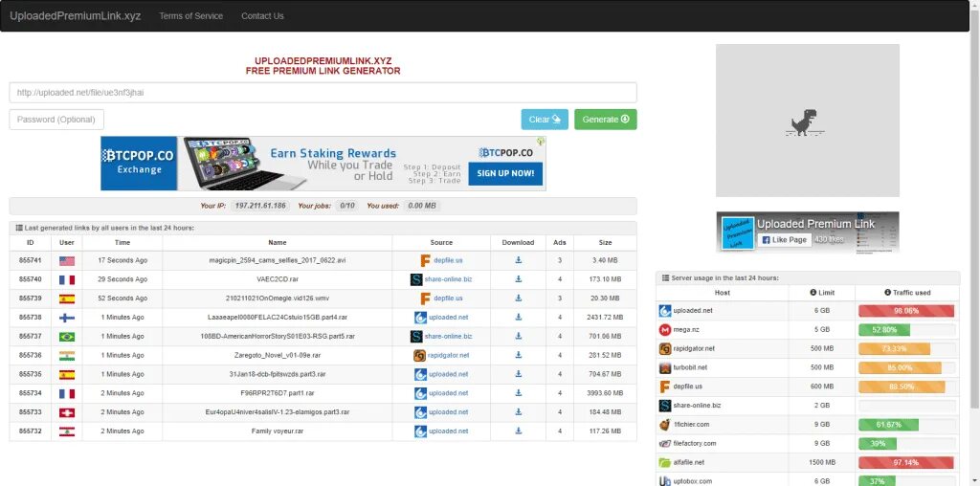980x486 pixels.
Task: Click '17 Seconds Ago' time cell
Action: click(122, 260)
